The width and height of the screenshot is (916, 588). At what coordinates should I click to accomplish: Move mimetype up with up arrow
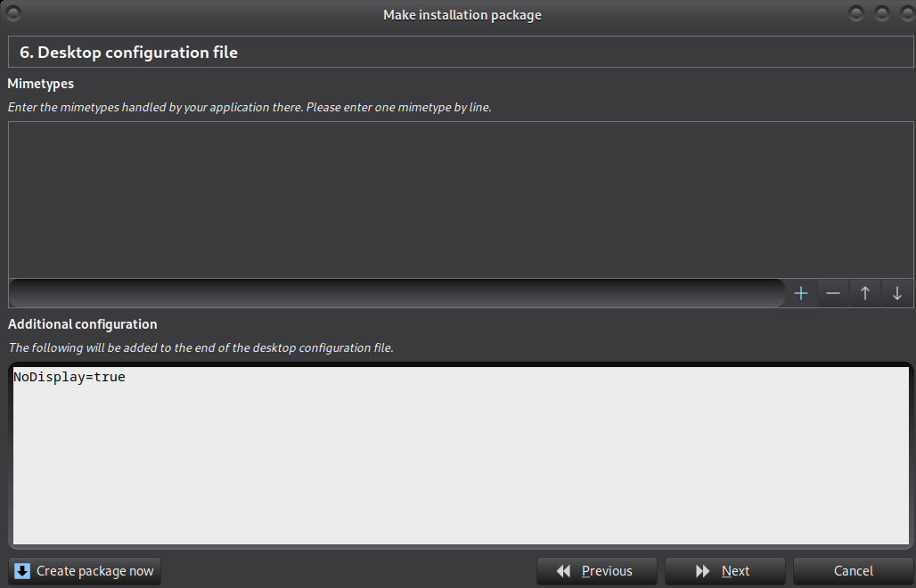coord(865,293)
